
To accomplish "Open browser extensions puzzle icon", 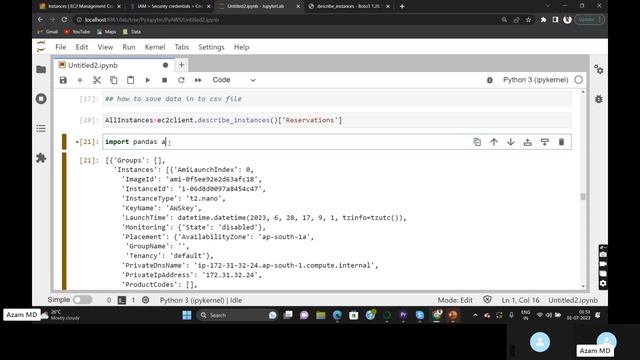I will [x=543, y=20].
